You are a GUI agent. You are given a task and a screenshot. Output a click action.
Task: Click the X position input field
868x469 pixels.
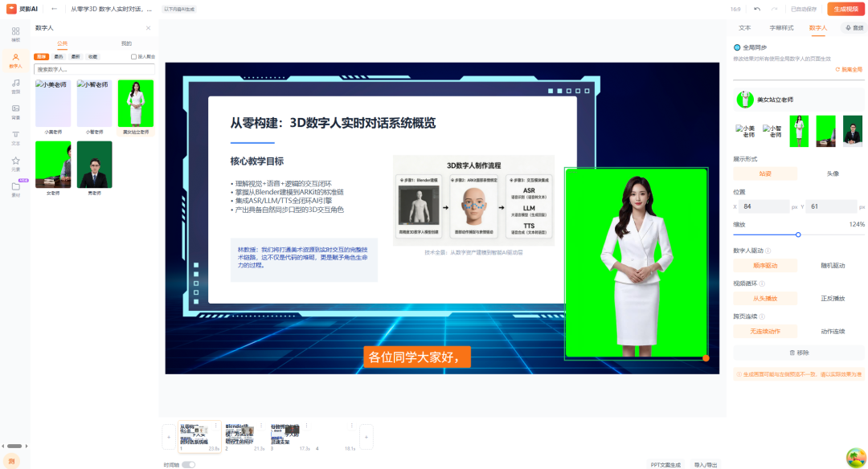click(765, 206)
